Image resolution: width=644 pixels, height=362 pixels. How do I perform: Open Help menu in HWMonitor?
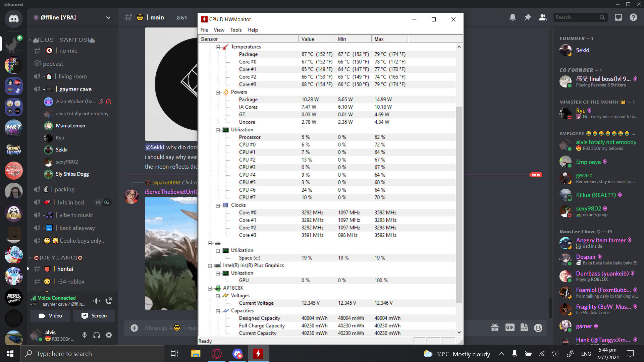[x=253, y=30]
